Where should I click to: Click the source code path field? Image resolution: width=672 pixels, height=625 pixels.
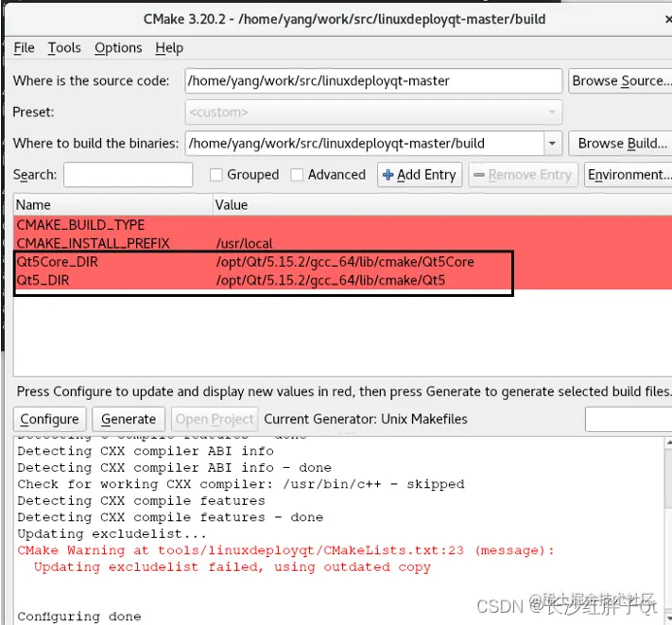click(x=373, y=80)
